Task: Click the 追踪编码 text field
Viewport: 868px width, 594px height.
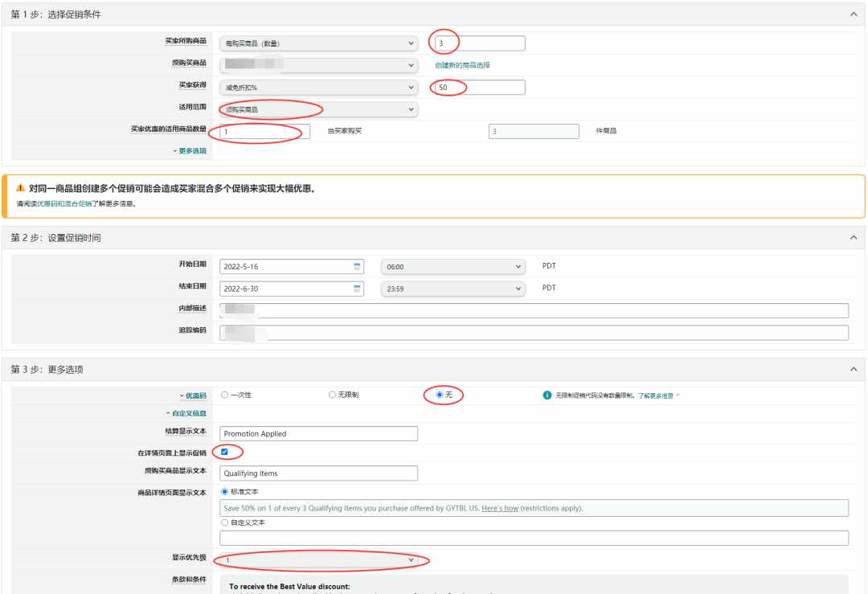Action: pos(534,333)
